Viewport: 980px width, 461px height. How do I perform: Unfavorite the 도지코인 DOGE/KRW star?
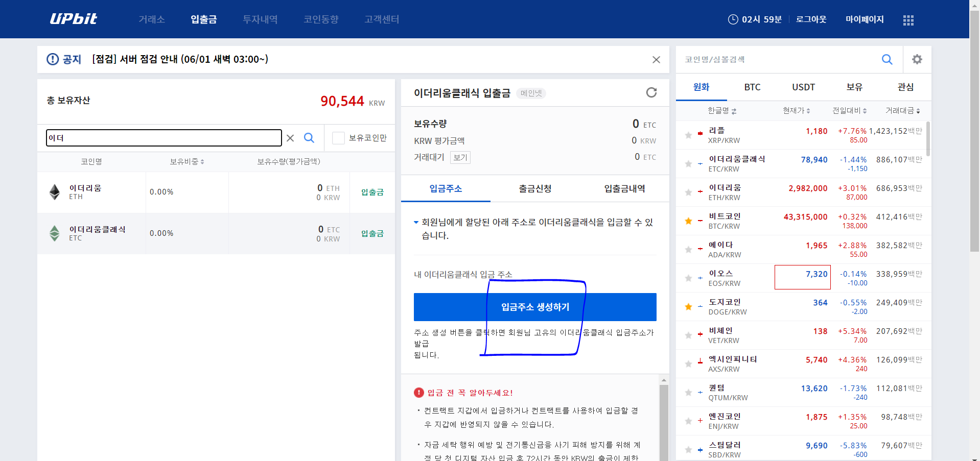[688, 307]
